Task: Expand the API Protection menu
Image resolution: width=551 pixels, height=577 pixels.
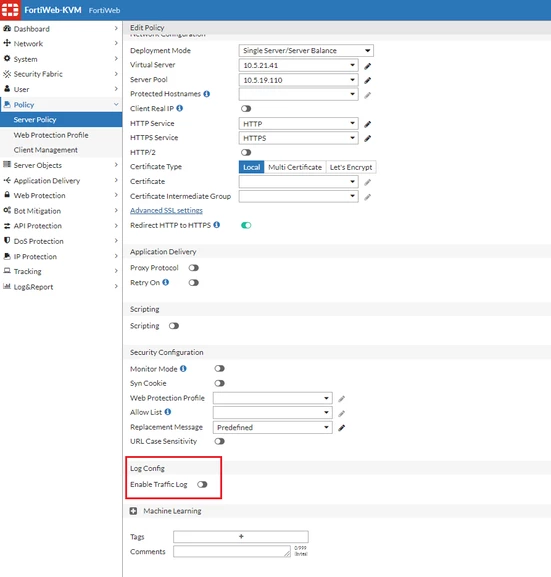Action: [61, 226]
